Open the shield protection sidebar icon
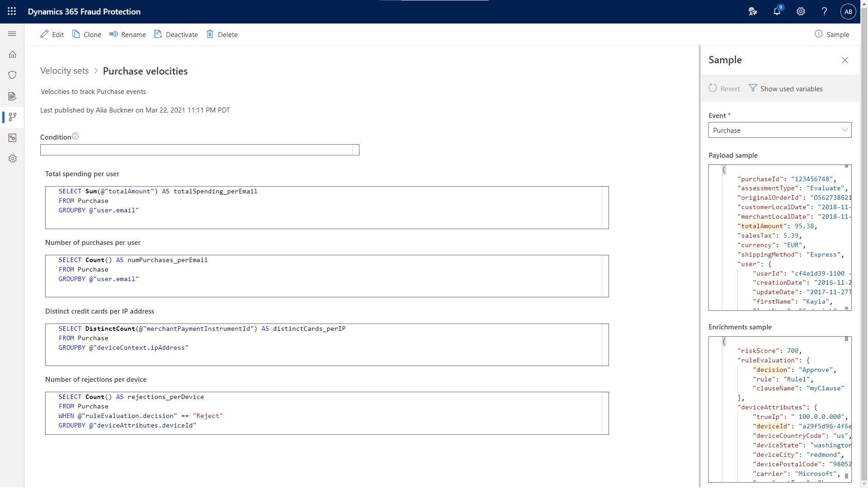The image size is (868, 488). (12, 75)
